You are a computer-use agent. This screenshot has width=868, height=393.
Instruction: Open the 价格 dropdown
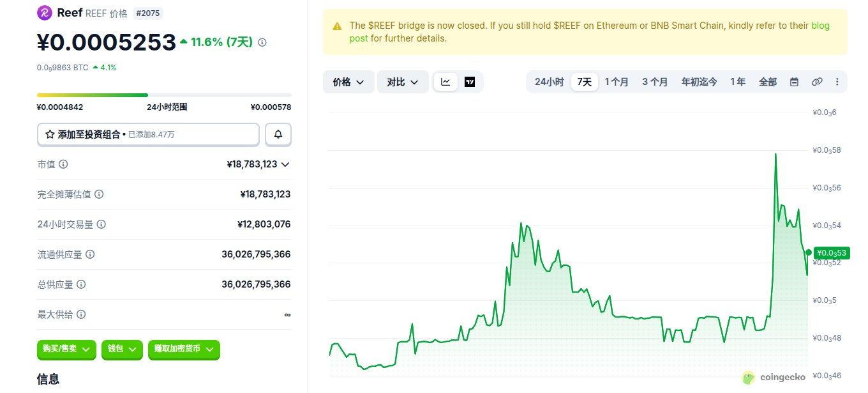click(348, 82)
